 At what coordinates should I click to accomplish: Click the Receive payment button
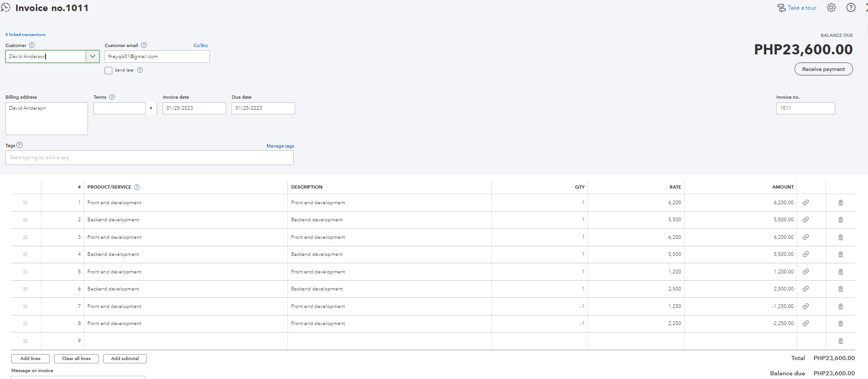tap(823, 69)
